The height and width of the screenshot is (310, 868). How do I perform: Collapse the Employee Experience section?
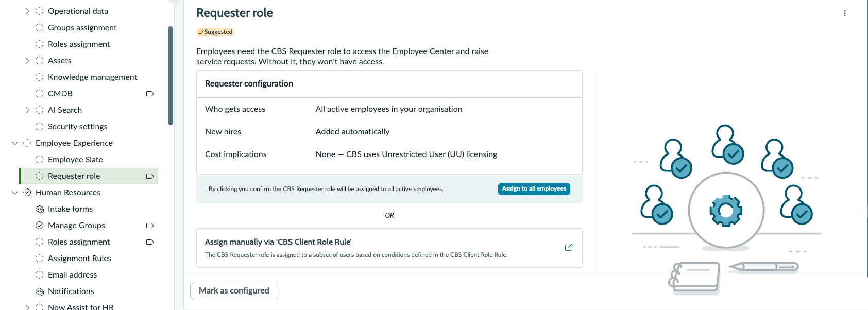(15, 143)
